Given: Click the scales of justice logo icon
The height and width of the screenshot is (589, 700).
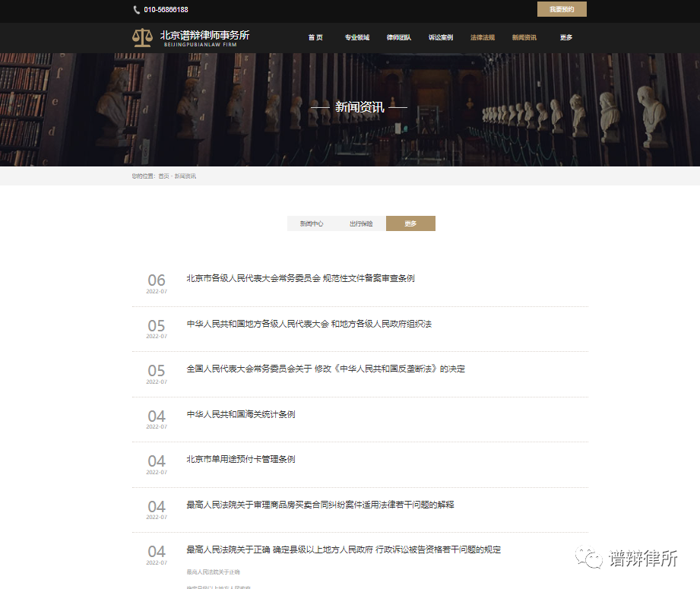Looking at the screenshot, I should (x=142, y=37).
